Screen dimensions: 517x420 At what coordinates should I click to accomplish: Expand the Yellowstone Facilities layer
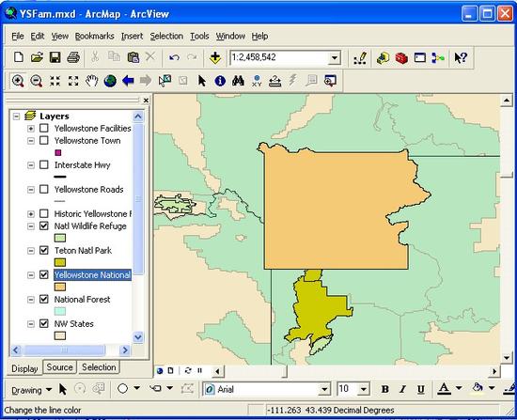point(31,129)
